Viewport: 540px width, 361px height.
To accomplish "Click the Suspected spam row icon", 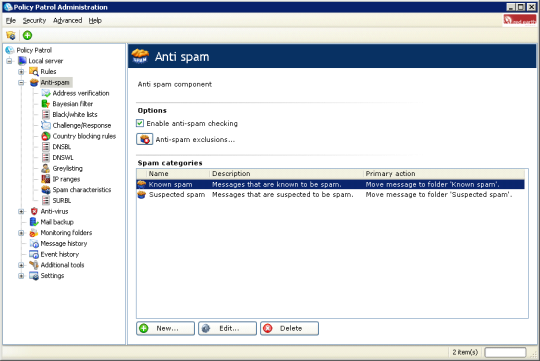I will coord(142,195).
